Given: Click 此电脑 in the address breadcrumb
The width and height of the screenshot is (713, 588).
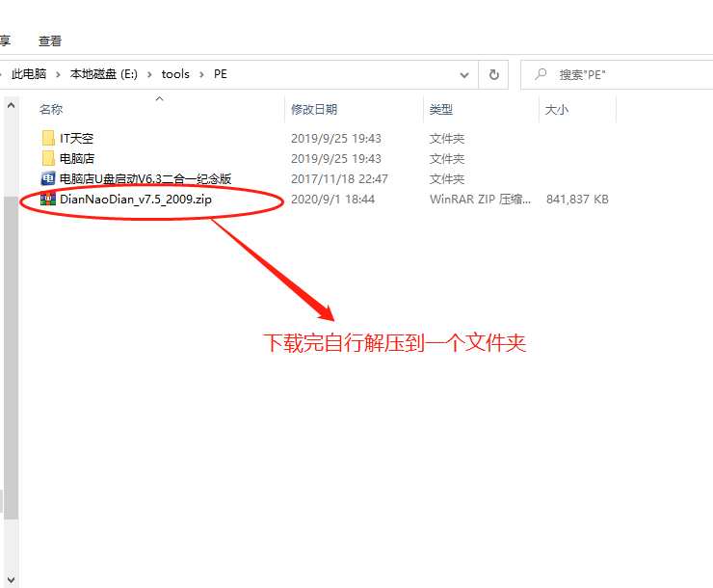Looking at the screenshot, I should click(29, 74).
